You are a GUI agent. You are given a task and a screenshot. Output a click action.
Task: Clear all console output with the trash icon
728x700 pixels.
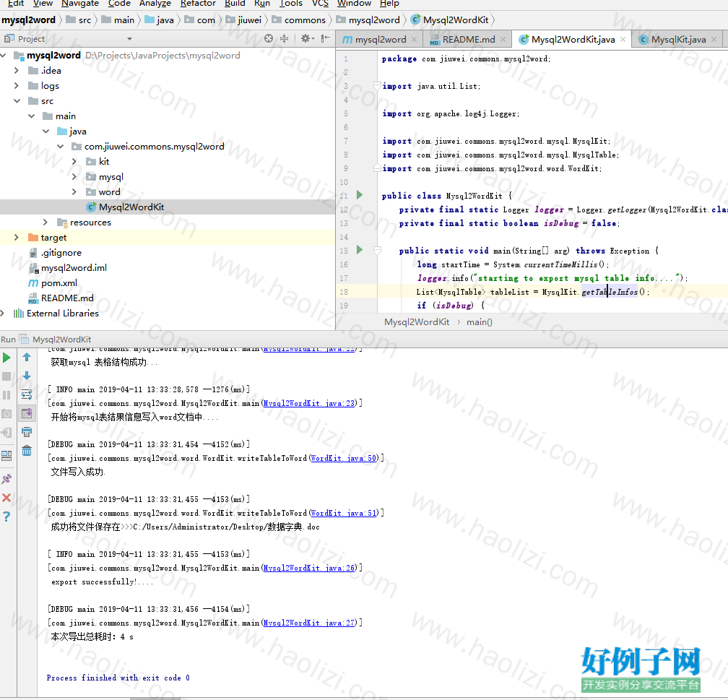tap(27, 451)
